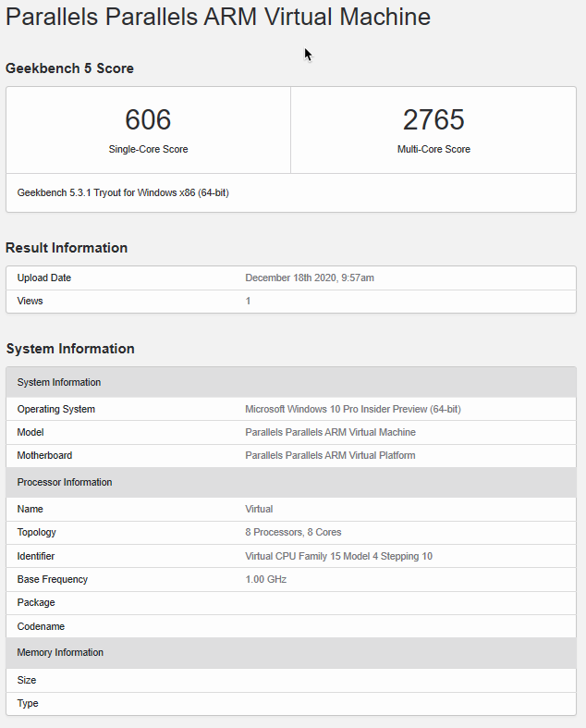The image size is (586, 728).
Task: Select Virtual CPU Family 15 Model 4 text
Action: [338, 556]
